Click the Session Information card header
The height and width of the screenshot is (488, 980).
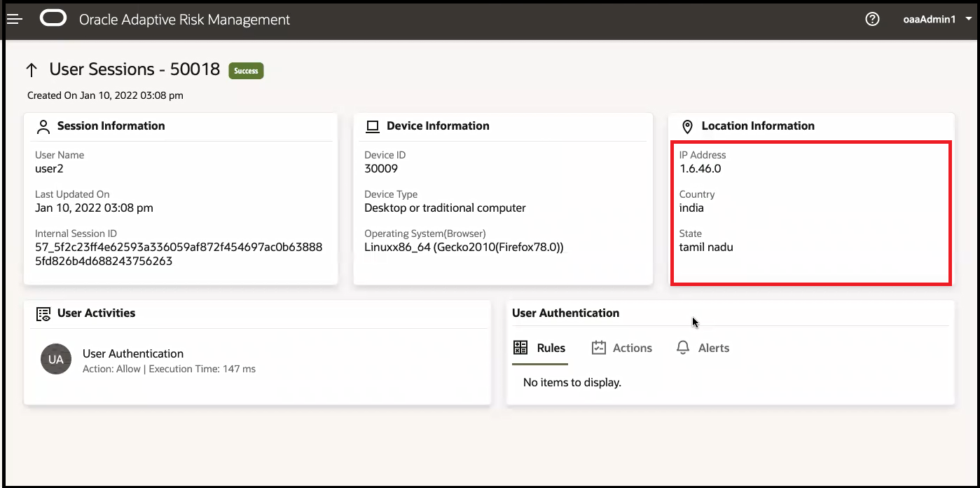click(x=111, y=126)
